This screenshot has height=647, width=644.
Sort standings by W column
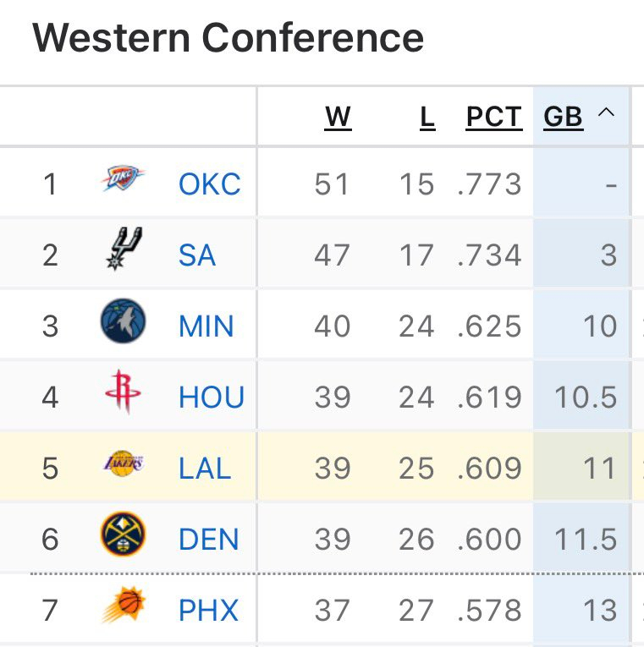pyautogui.click(x=338, y=117)
